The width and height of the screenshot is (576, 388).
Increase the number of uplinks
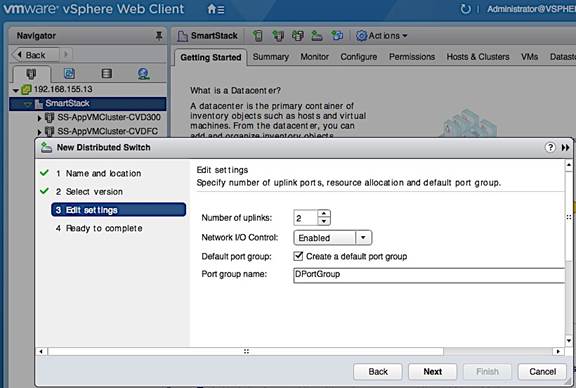pyautogui.click(x=324, y=214)
